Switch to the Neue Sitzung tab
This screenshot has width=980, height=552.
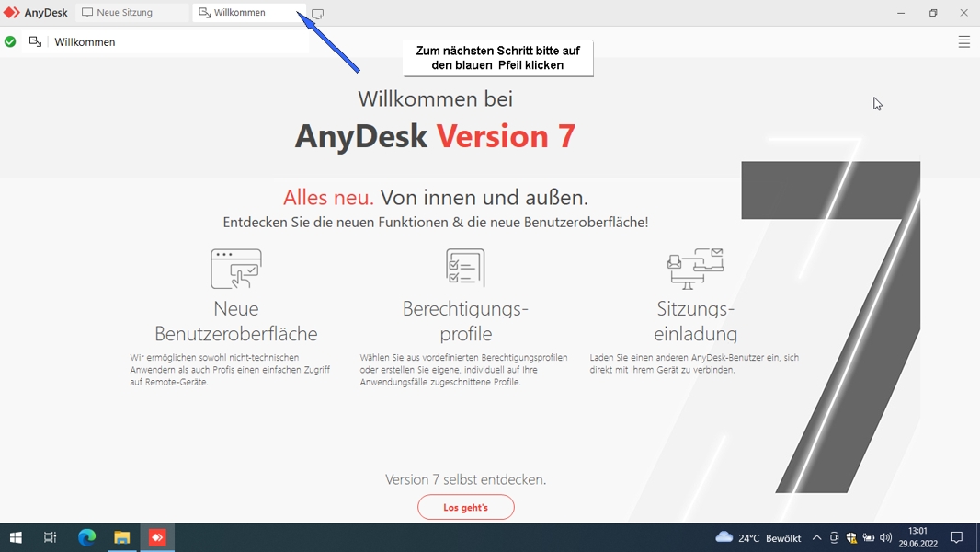(124, 13)
